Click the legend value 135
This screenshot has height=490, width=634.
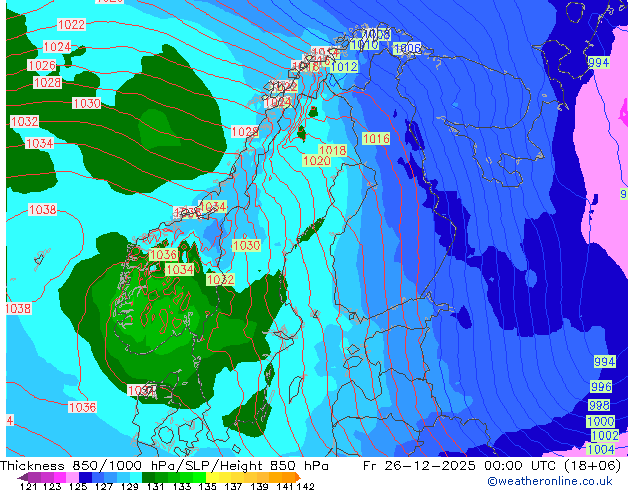[207, 486]
